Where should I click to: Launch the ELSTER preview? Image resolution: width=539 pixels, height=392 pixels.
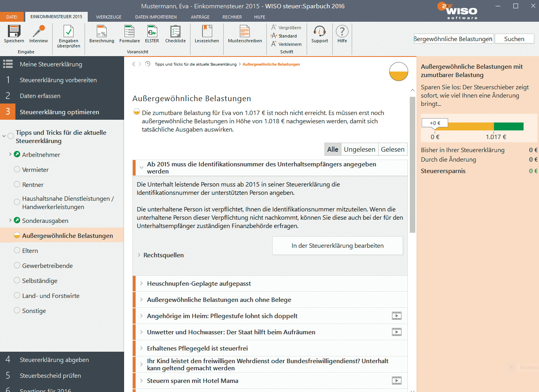[152, 32]
